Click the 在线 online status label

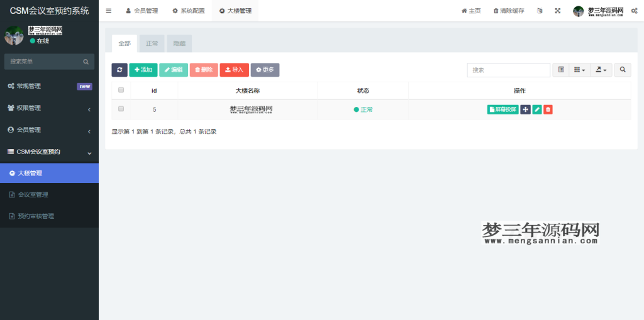click(x=40, y=41)
